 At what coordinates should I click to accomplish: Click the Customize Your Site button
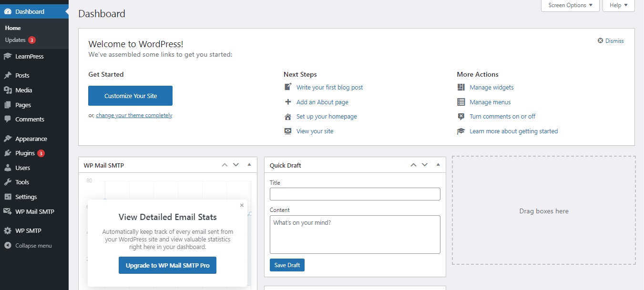130,96
